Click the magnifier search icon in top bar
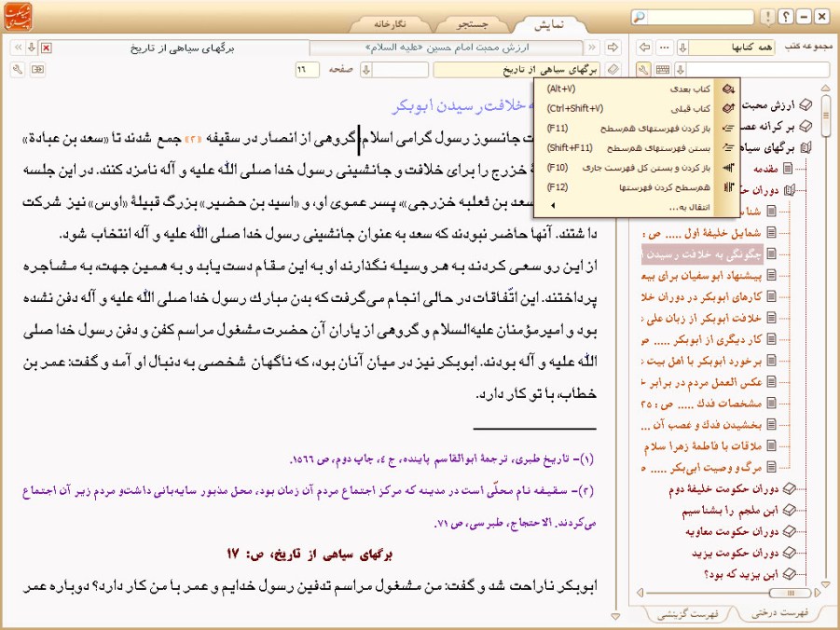 tap(639, 17)
